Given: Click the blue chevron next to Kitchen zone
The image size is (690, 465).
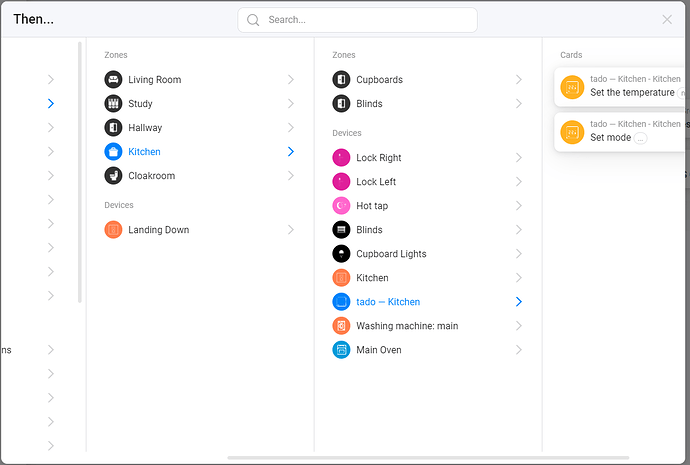Looking at the screenshot, I should 291,152.
